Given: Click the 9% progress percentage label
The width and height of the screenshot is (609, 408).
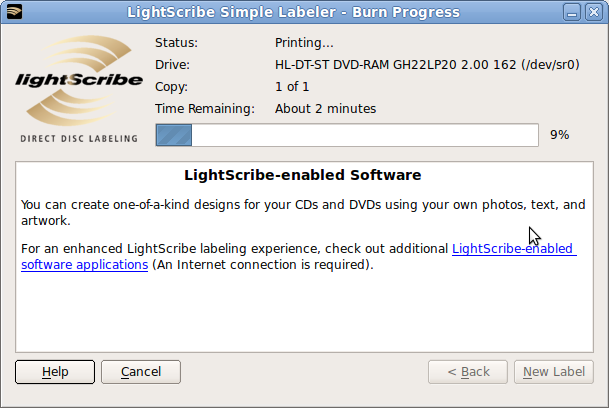Looking at the screenshot, I should point(559,134).
